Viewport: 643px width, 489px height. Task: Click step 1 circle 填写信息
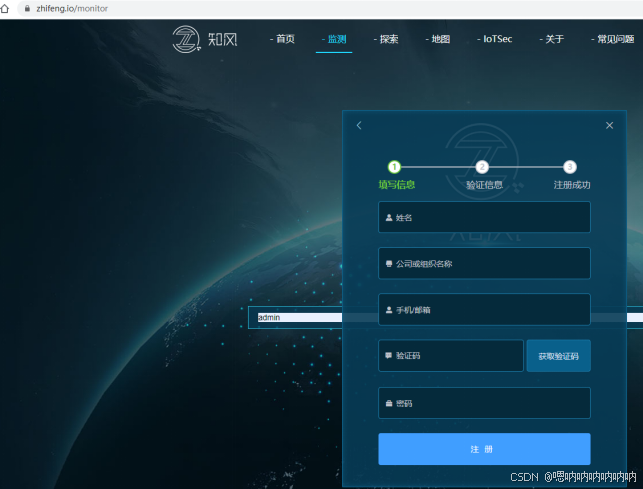pyautogui.click(x=394, y=167)
